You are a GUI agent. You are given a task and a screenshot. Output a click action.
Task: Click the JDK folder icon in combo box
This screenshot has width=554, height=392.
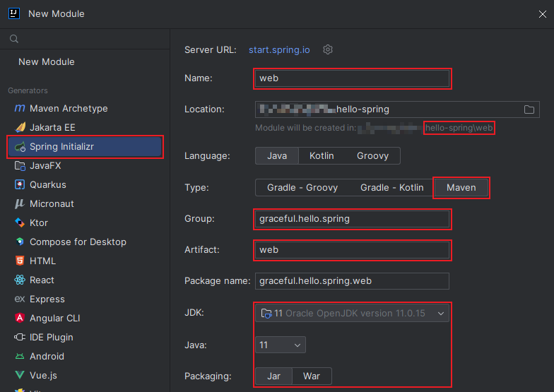pyautogui.click(x=266, y=314)
